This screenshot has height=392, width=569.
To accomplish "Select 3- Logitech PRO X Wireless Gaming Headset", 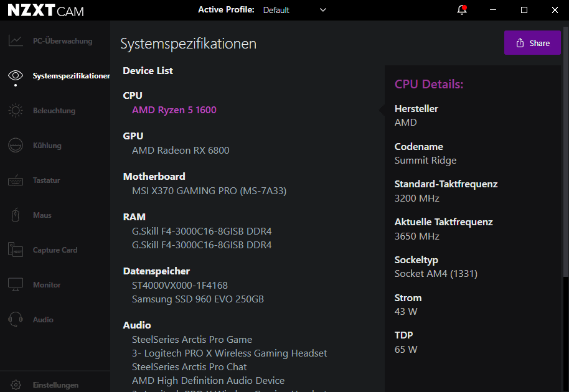I will click(229, 353).
